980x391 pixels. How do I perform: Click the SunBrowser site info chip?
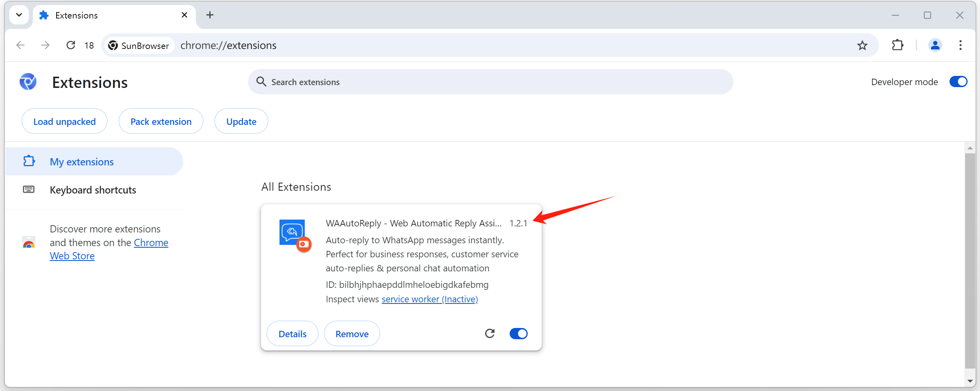point(139,46)
